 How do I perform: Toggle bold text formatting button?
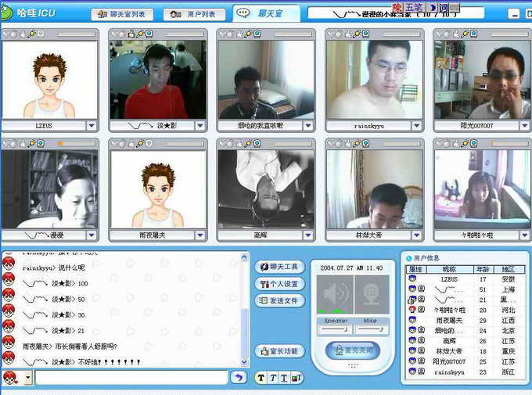pos(261,378)
